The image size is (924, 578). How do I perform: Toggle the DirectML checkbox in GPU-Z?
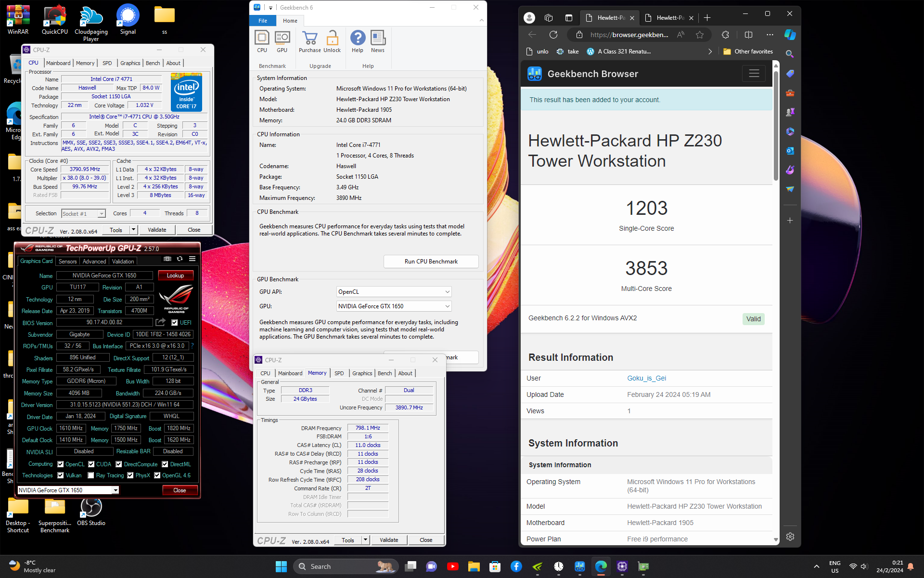pyautogui.click(x=165, y=464)
